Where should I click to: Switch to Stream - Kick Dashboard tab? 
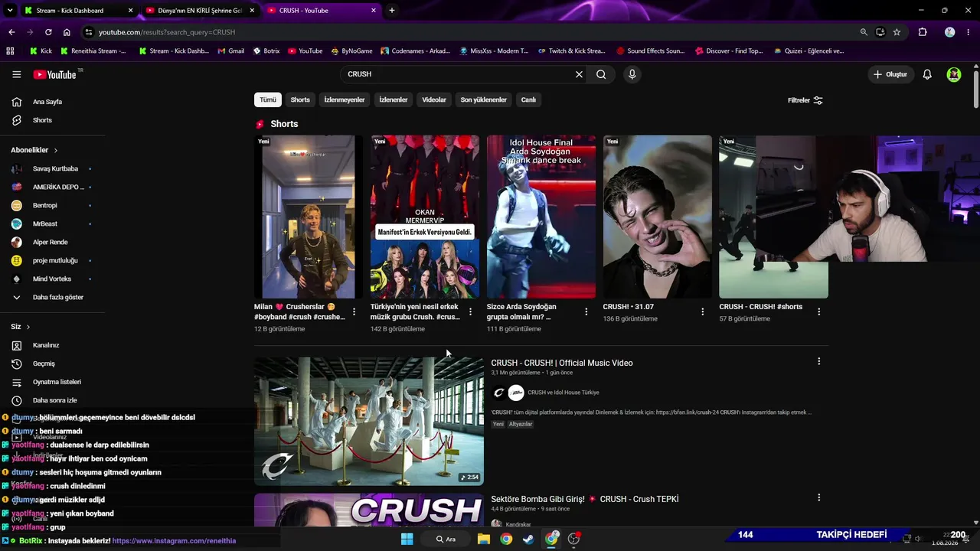79,11
